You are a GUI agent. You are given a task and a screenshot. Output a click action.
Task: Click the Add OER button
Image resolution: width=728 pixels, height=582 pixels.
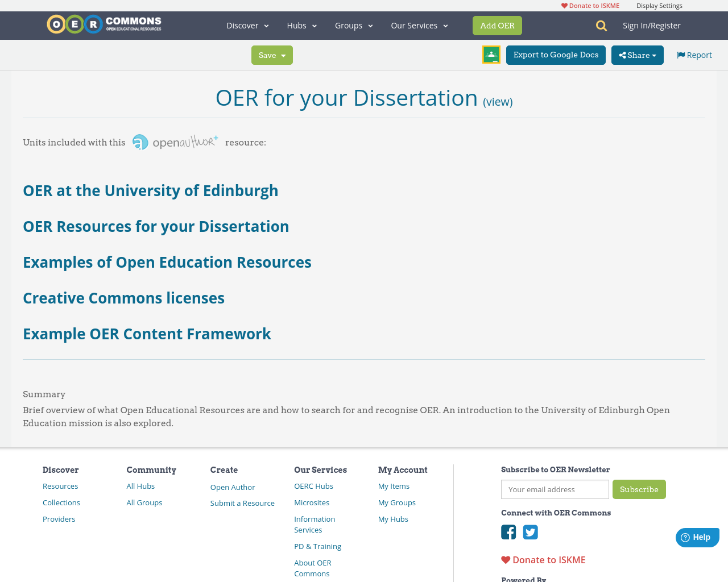click(497, 25)
